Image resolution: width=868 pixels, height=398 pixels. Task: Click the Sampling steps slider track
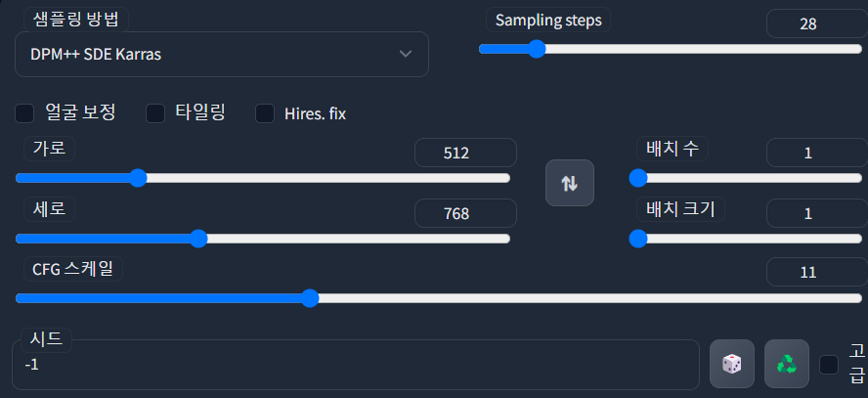(671, 49)
